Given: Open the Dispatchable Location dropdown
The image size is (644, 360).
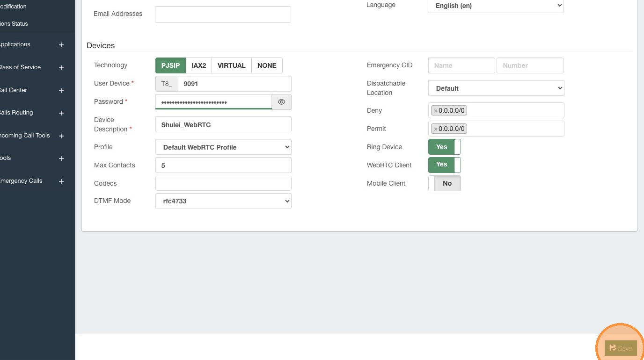Looking at the screenshot, I should 496,88.
